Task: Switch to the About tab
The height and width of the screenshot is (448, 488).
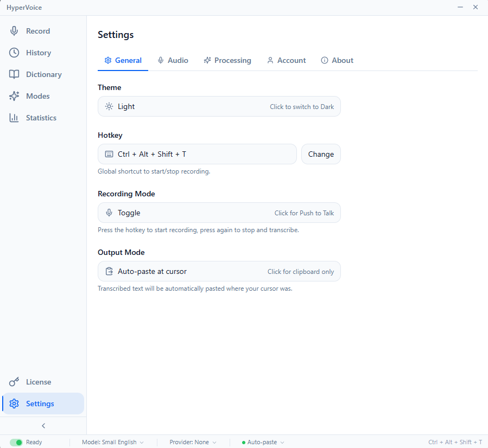Action: (x=337, y=60)
